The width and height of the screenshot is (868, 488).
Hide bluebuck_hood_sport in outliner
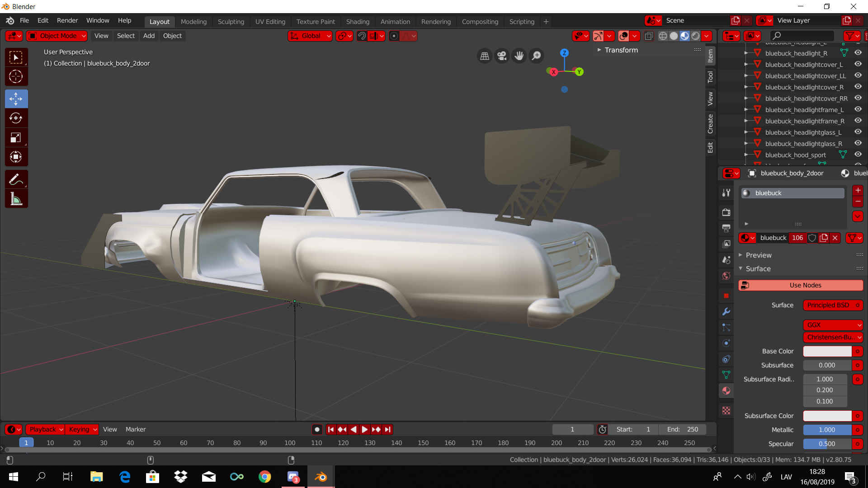tap(858, 155)
